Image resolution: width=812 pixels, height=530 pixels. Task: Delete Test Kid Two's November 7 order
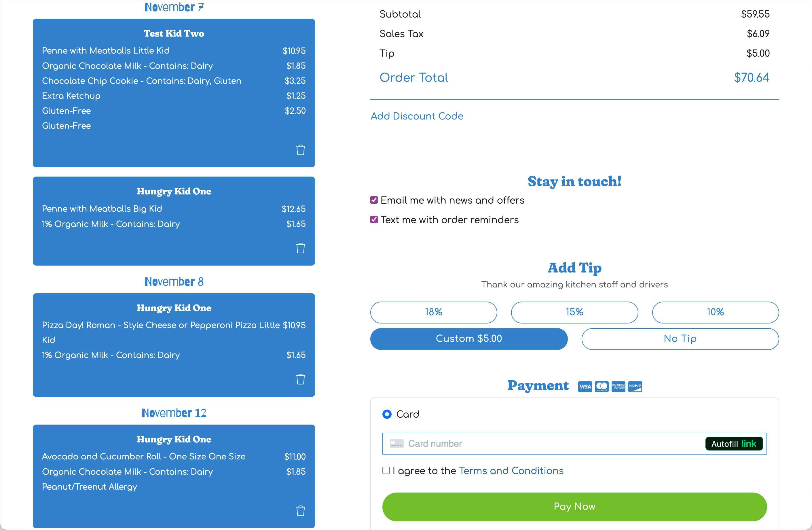pyautogui.click(x=300, y=150)
